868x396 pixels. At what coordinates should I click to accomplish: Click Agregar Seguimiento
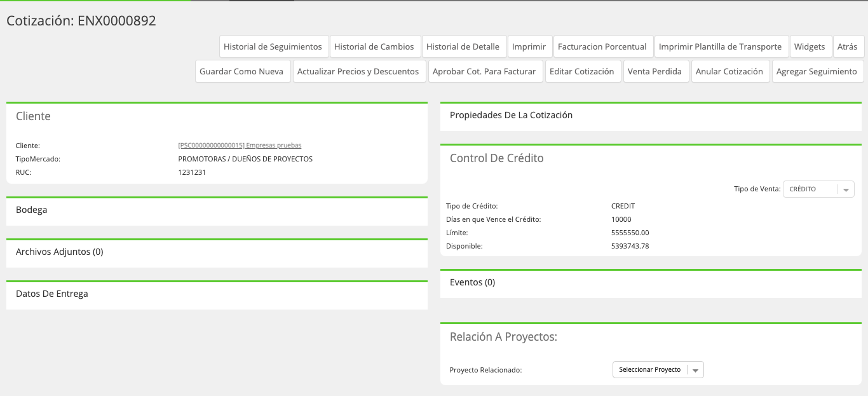[817, 71]
